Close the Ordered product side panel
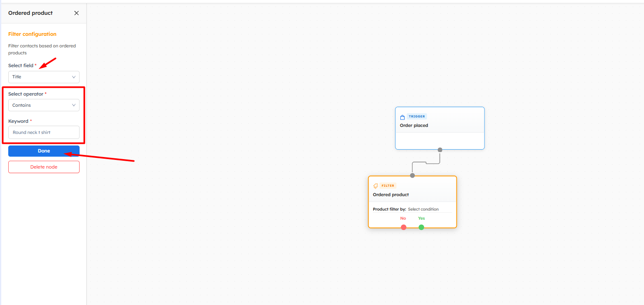 76,13
